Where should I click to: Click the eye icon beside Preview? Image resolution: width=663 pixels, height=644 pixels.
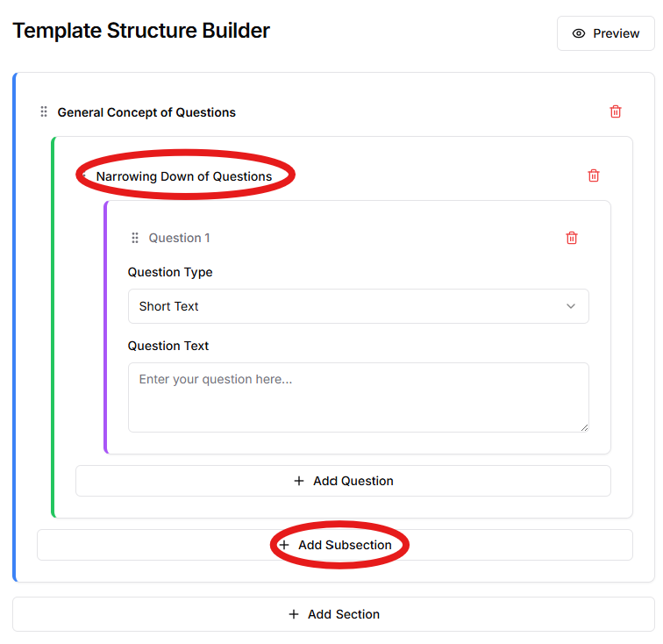click(x=579, y=33)
